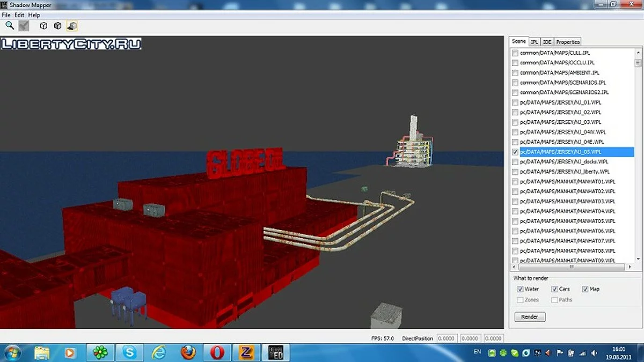Viewport: 644px width, 362px height.
Task: Select the MANHAT06.WPL list entry
Action: click(x=568, y=231)
